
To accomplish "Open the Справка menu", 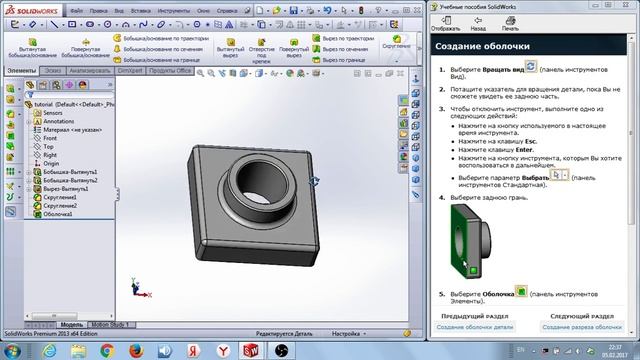I will 227,11.
